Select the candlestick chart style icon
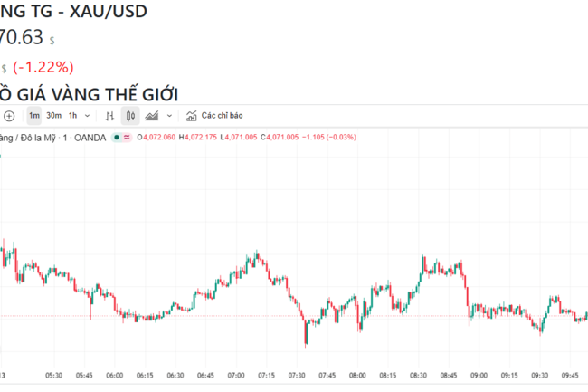The height and width of the screenshot is (392, 588). (130, 116)
